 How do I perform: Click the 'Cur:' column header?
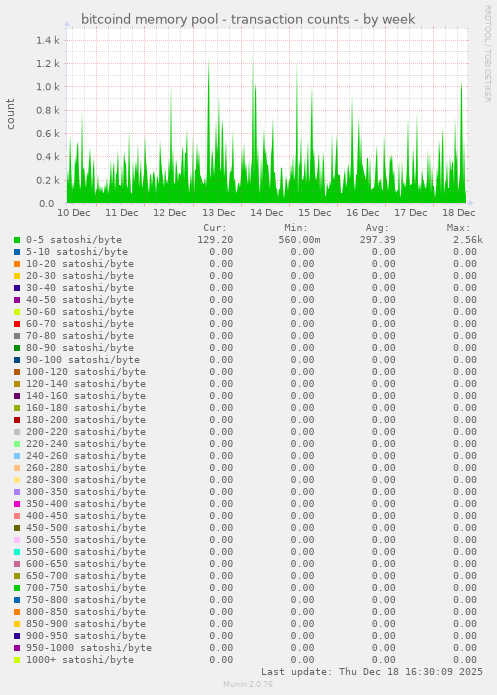(215, 228)
